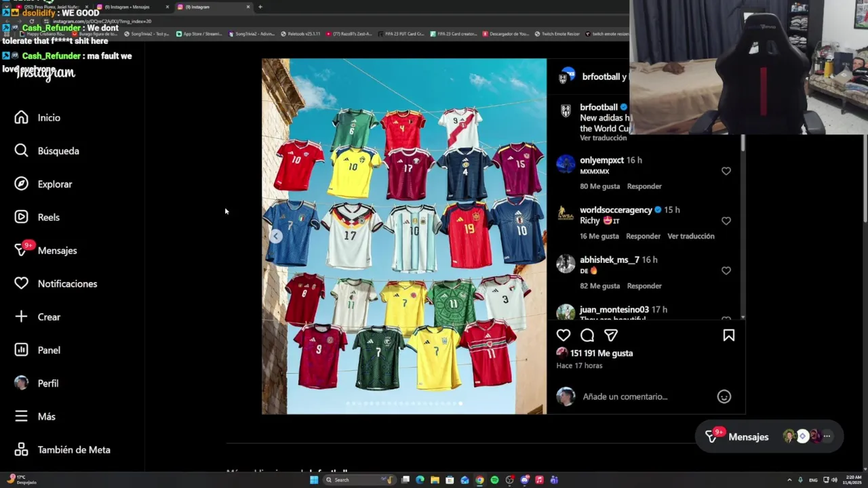This screenshot has height=488, width=868.
Task: Switch to the active (9) Instagram tab
Action: [x=213, y=7]
